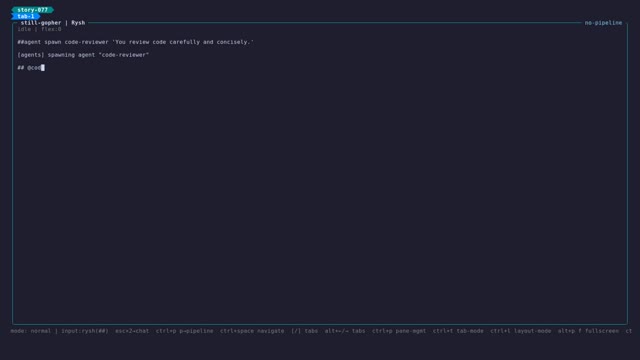The image size is (640, 360).
Task: Select the story-077 session badge
Action: click(33, 10)
